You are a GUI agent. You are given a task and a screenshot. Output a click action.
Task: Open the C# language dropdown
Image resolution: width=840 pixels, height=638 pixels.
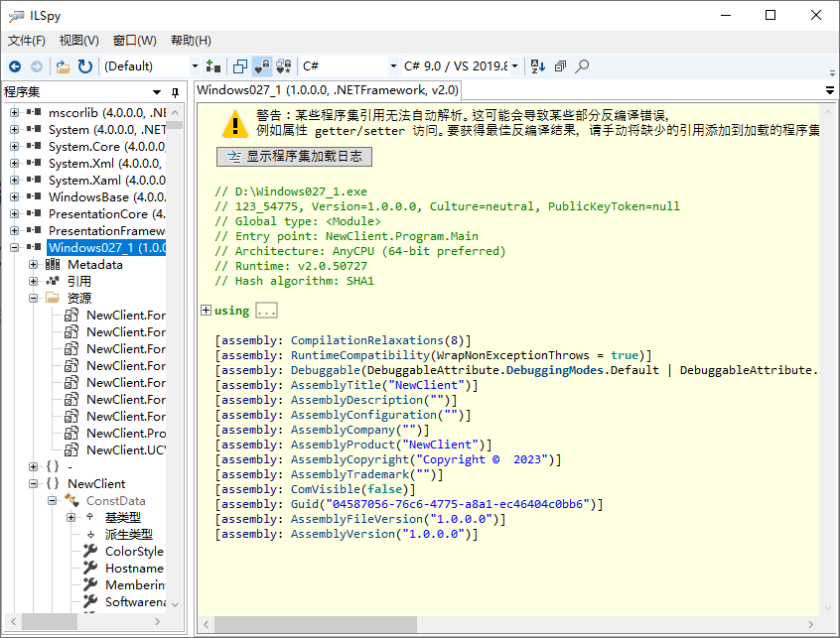tap(350, 66)
